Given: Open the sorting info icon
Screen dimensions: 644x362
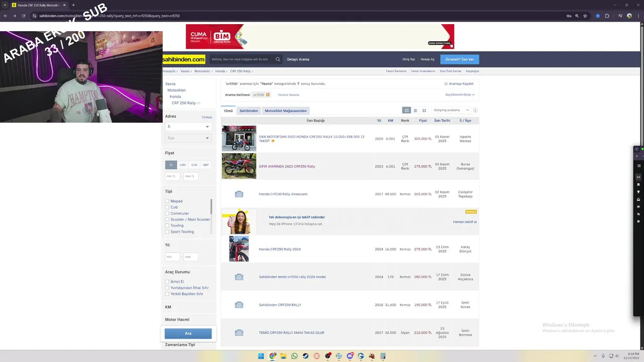Looking at the screenshot, I should [475, 110].
